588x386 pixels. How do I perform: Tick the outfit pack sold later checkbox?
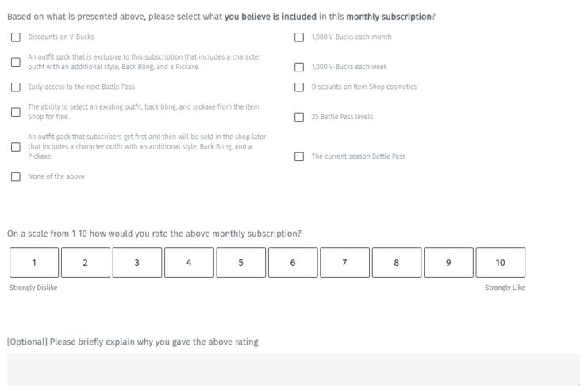[16, 147]
